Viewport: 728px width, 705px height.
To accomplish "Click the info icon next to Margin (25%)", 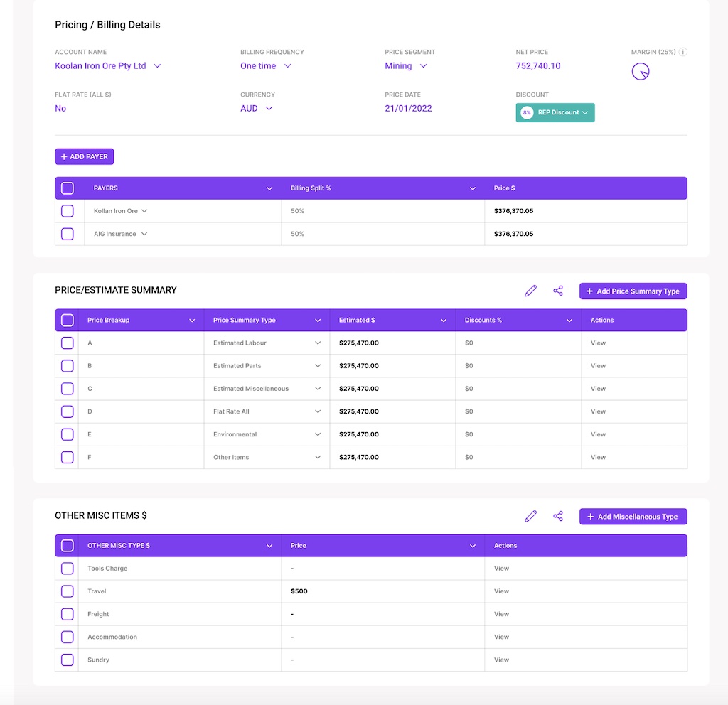I will (x=683, y=52).
